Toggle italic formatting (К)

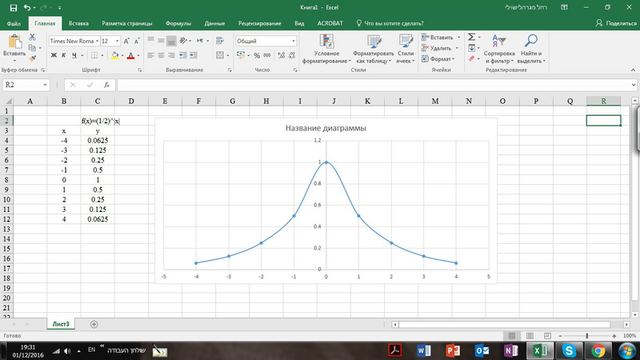(x=64, y=55)
